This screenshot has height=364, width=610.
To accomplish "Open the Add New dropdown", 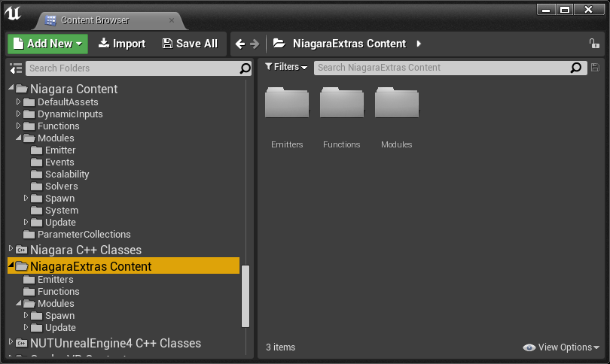I will [x=48, y=44].
